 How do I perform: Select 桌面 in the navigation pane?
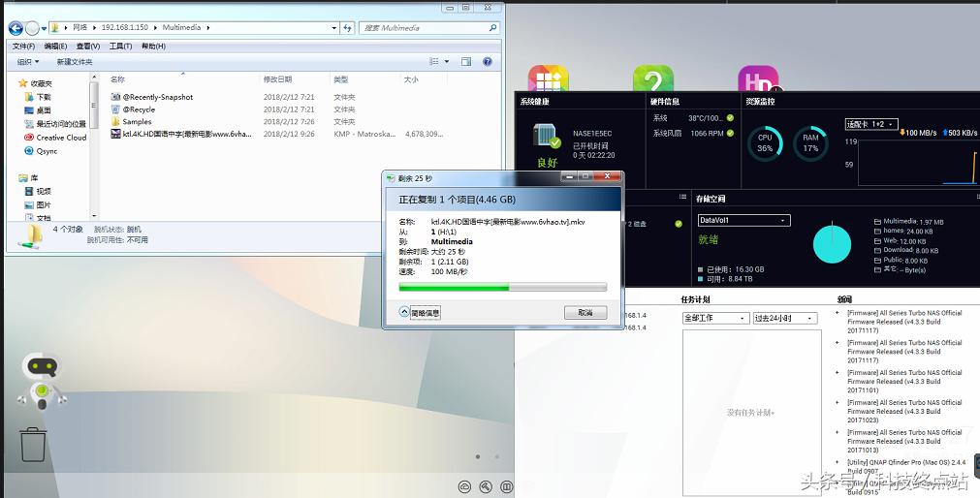[38, 110]
